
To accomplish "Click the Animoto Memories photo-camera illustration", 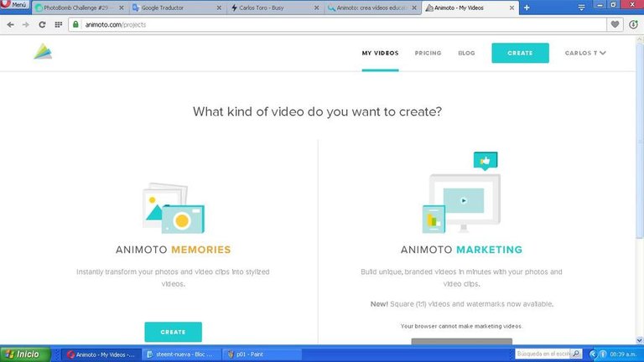I will tap(174, 208).
